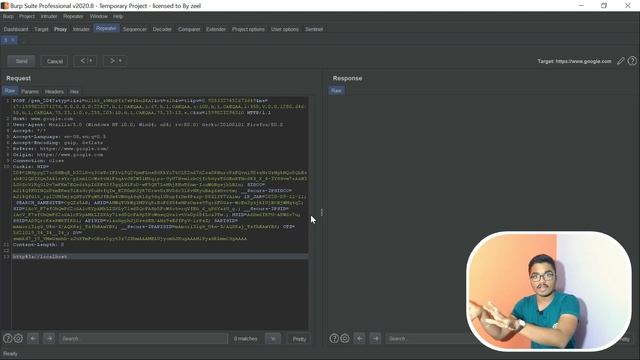
Task: Click the Content-Length header line
Action: (x=38, y=244)
